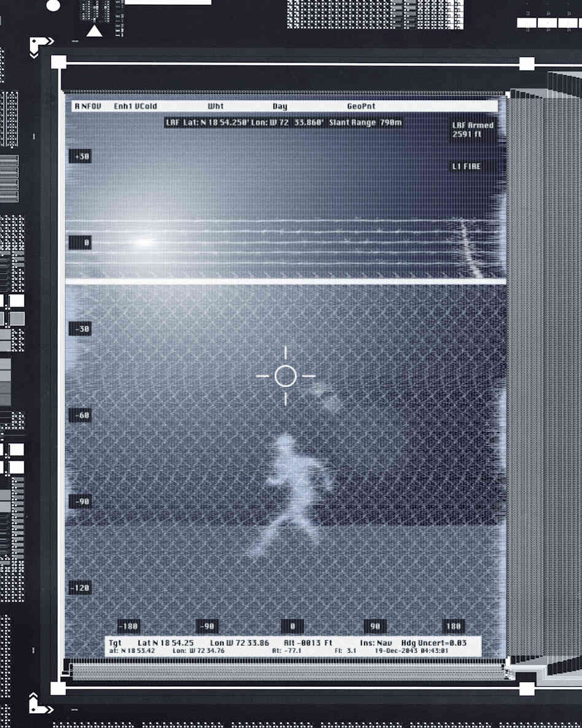
Task: Click the '-120' elevation scale marker
Action: 80,588
